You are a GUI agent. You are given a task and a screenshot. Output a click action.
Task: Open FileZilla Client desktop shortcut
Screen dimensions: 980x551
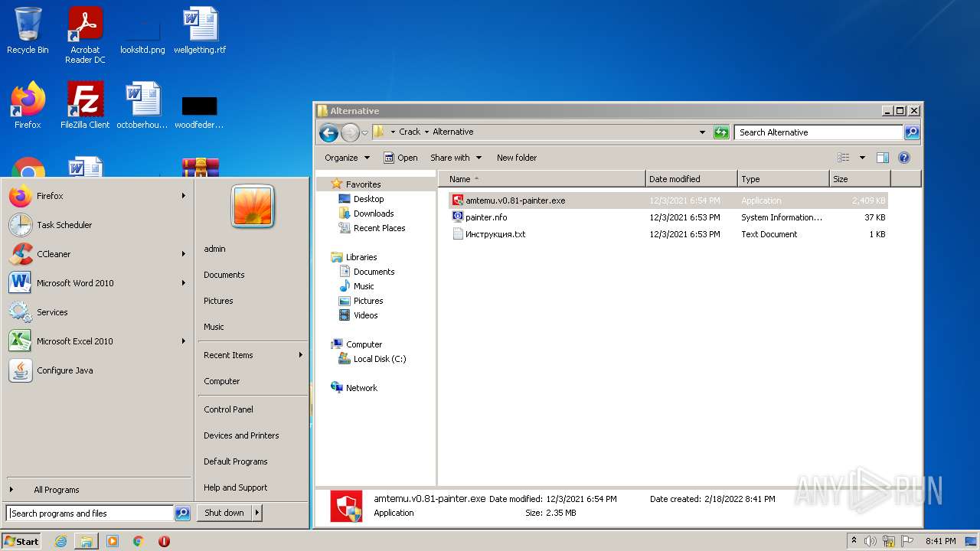[x=85, y=106]
